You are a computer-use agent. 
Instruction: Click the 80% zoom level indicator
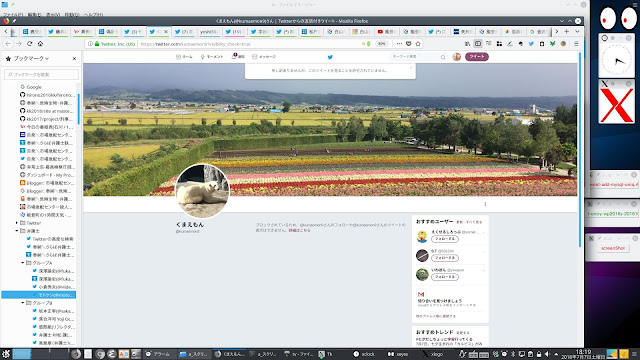click(381, 44)
